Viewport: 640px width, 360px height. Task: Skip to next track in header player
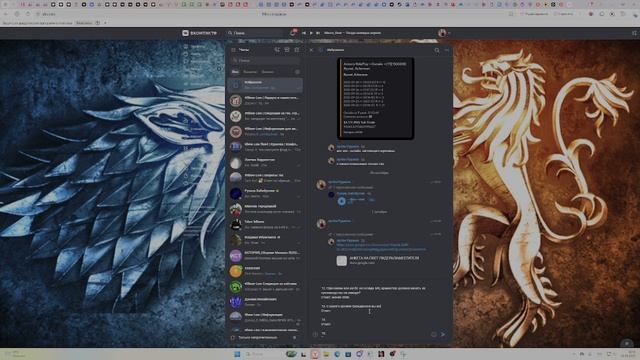pos(318,33)
